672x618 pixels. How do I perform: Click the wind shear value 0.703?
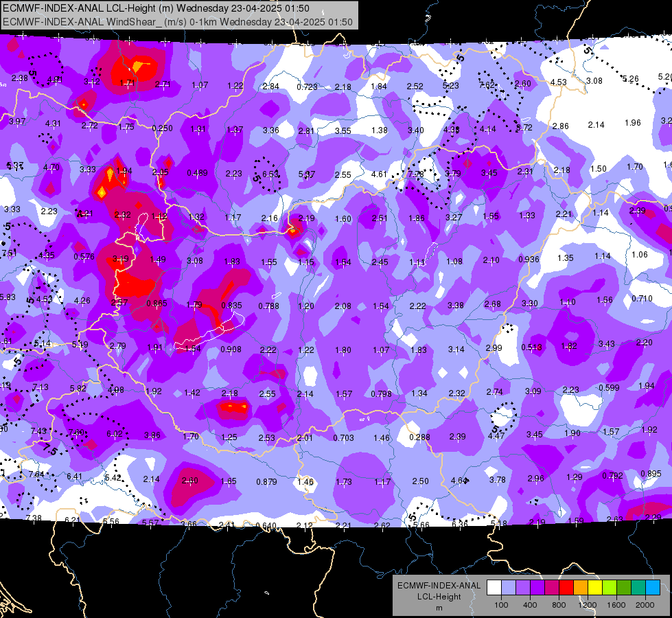(344, 438)
